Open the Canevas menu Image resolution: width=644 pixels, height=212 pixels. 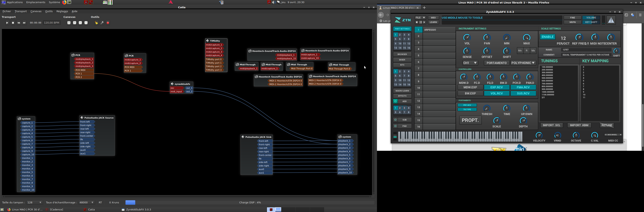coord(36,11)
